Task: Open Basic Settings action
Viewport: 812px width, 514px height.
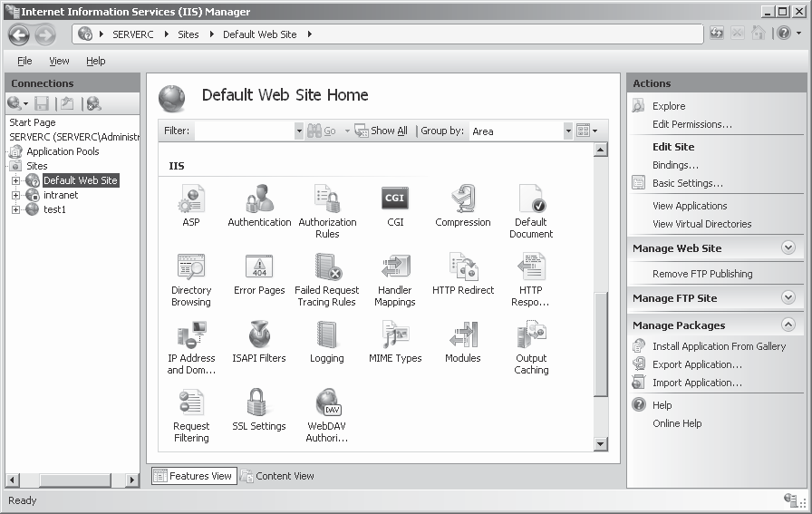Action: point(687,183)
